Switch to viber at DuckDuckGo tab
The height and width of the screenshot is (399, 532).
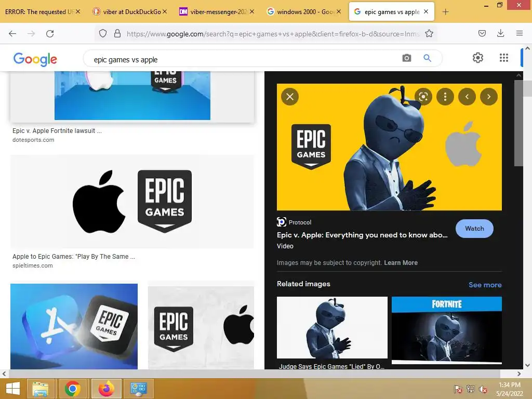pyautogui.click(x=127, y=12)
